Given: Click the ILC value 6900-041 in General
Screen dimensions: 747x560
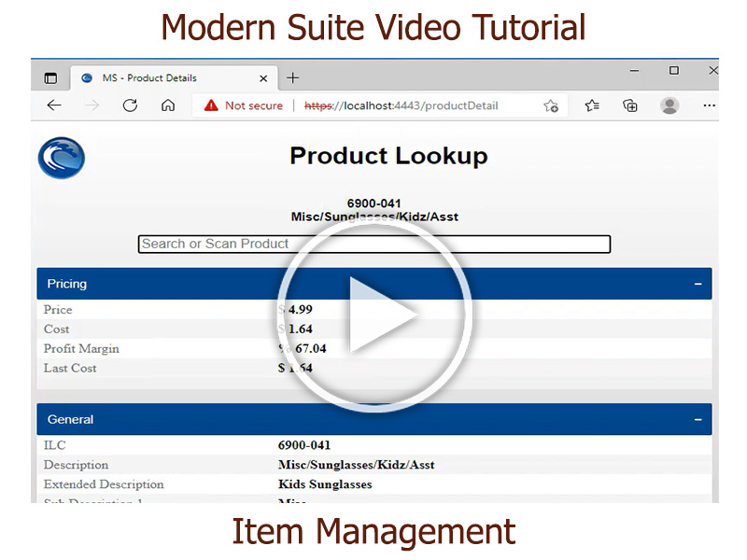Looking at the screenshot, I should pyautogui.click(x=304, y=445).
